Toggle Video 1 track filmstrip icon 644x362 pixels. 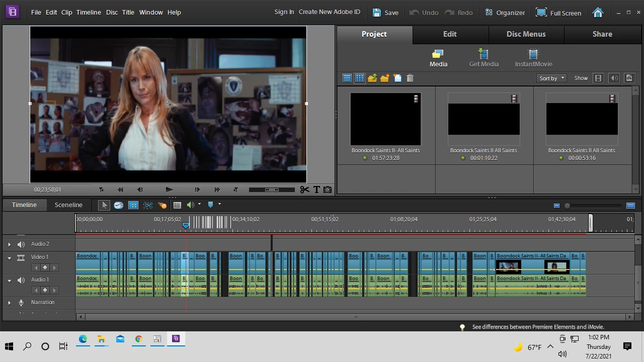tap(21, 257)
